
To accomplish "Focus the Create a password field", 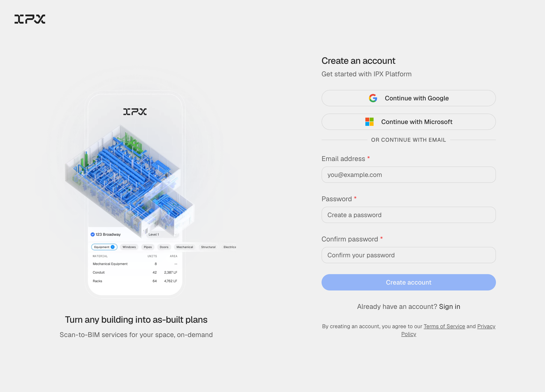I will [x=409, y=215].
